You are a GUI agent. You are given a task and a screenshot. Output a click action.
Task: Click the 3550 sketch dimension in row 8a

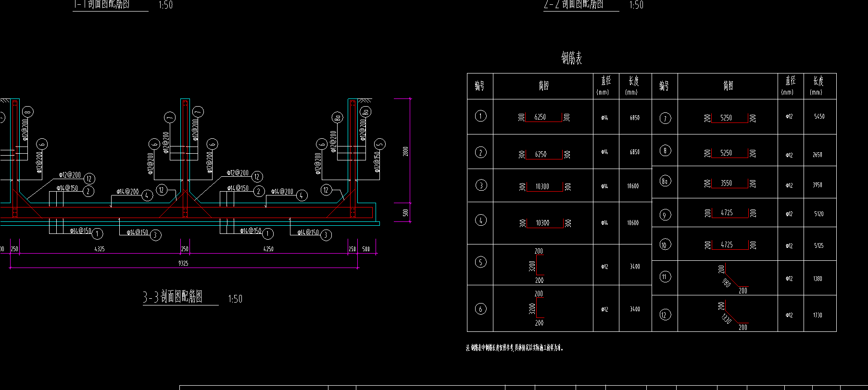(x=726, y=183)
